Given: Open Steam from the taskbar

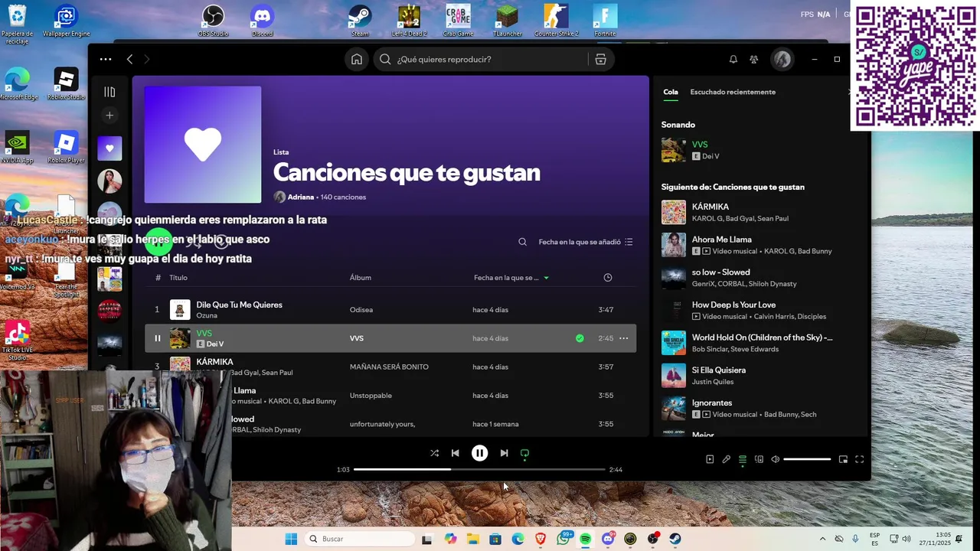Looking at the screenshot, I should (x=675, y=539).
